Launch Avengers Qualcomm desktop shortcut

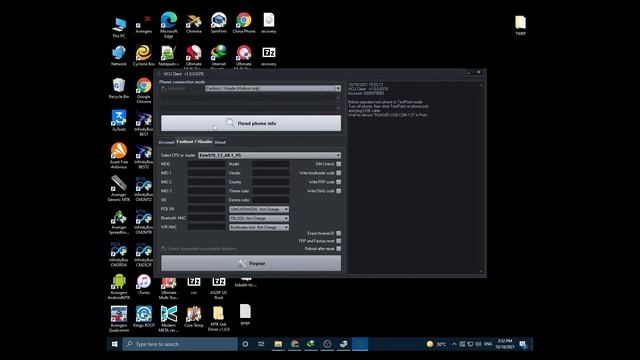tap(119, 319)
